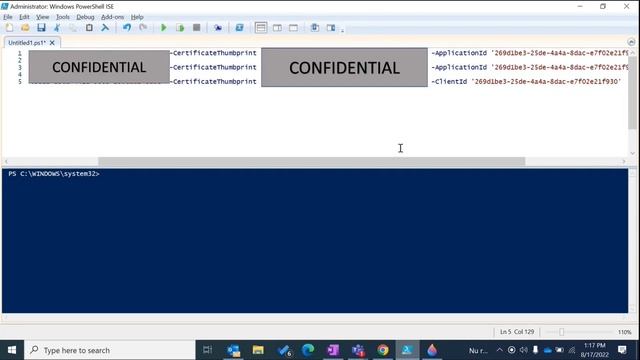Click the left arrow of horizontal scrollbar
Screen dimensions: 640x360
tap(6, 162)
